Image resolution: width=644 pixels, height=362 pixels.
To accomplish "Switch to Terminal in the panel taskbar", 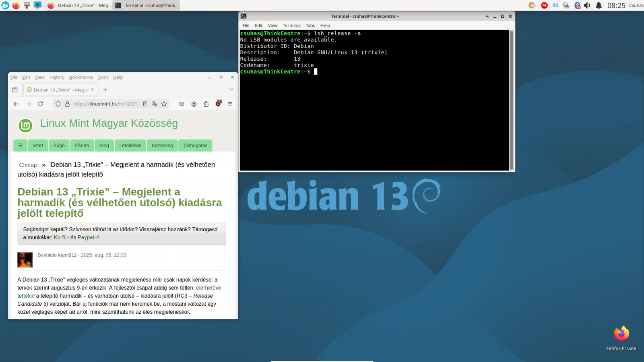I will (x=147, y=5).
